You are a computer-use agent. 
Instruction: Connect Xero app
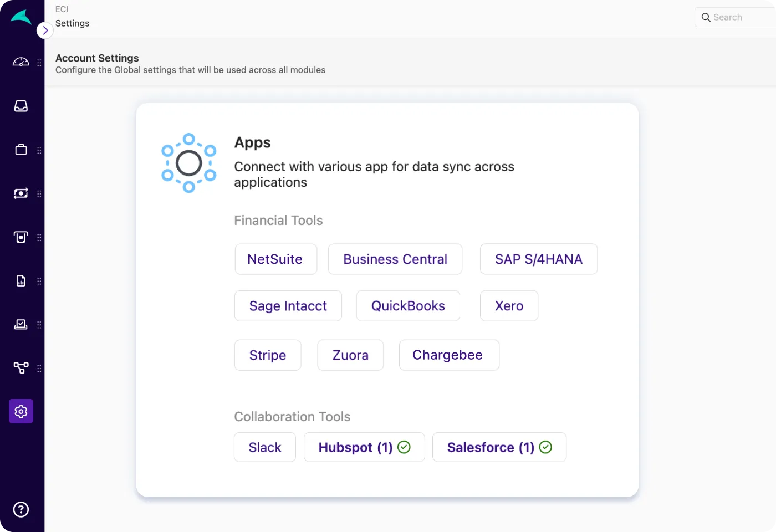[x=509, y=306]
